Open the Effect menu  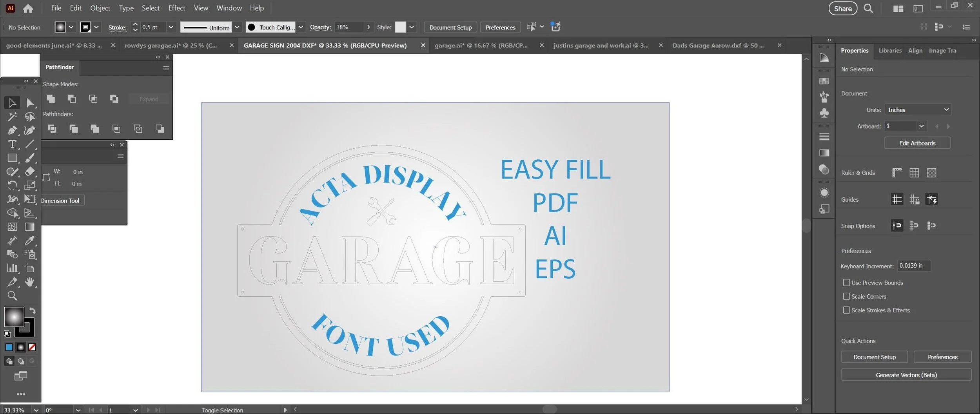[176, 8]
